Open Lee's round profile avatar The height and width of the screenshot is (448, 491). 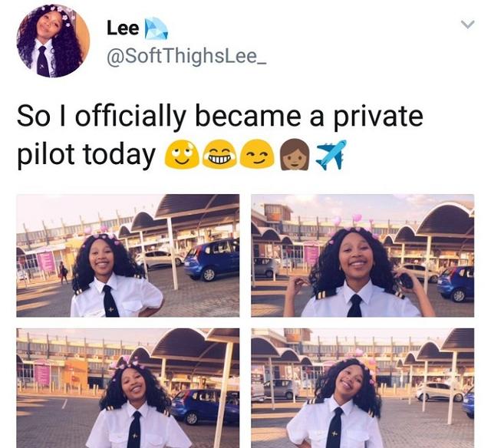[x=53, y=41]
